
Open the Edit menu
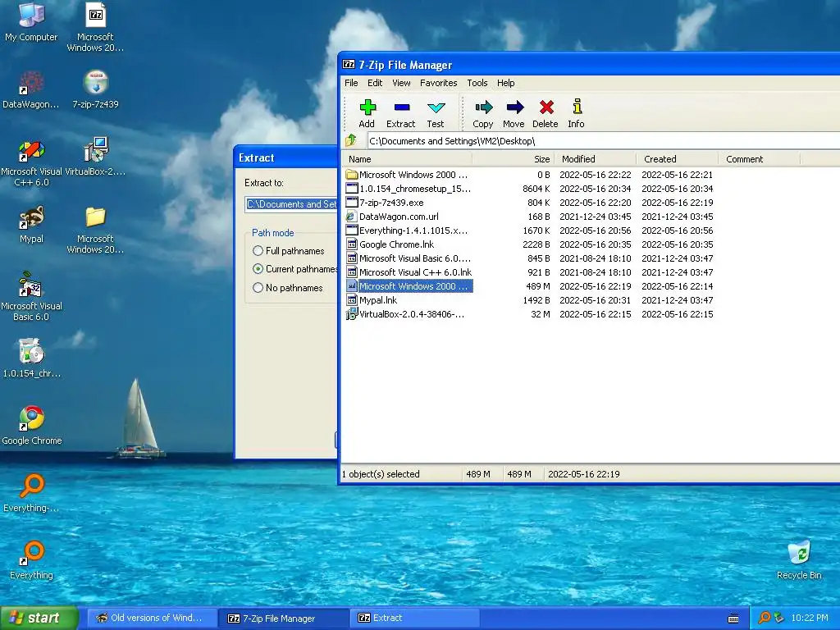(375, 83)
